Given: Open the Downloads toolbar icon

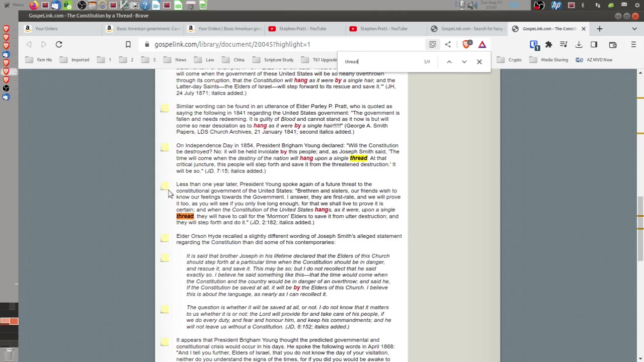Looking at the screenshot, I should 579,44.
